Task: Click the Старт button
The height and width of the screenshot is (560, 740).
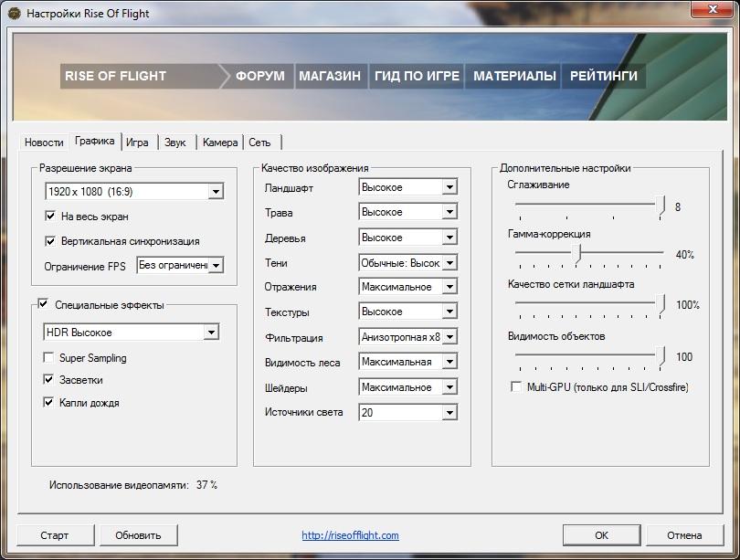Action: click(x=55, y=535)
